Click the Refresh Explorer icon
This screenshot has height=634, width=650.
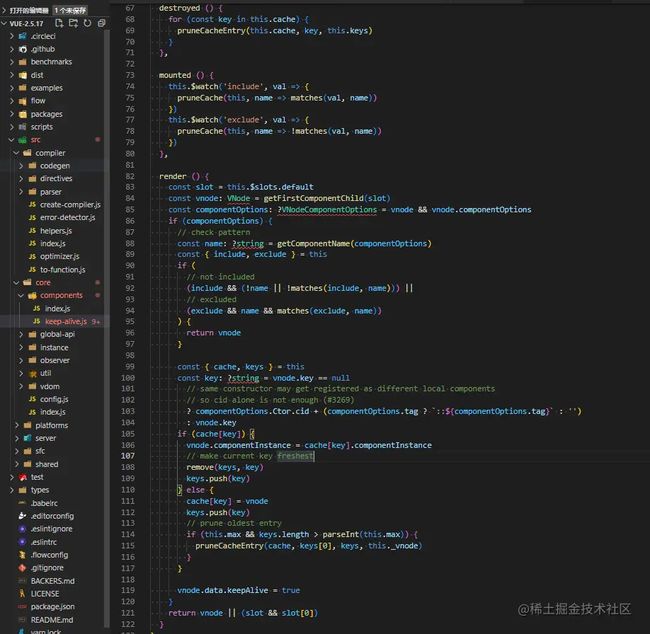[87, 23]
